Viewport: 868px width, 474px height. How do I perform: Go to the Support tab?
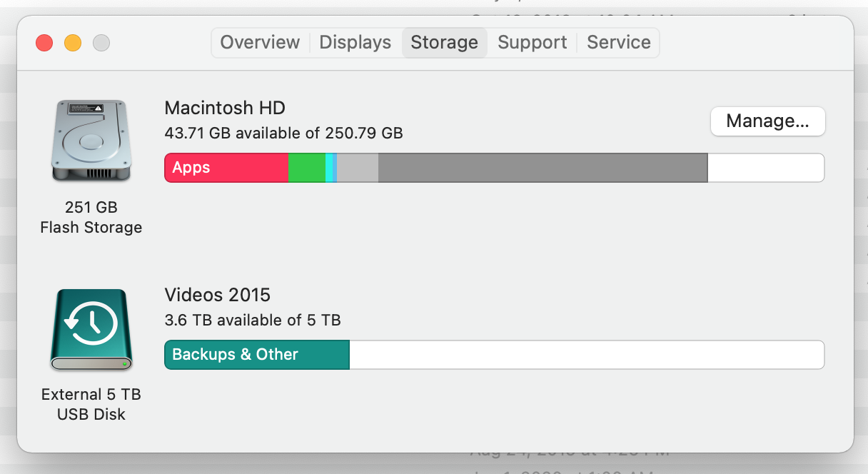coord(532,42)
